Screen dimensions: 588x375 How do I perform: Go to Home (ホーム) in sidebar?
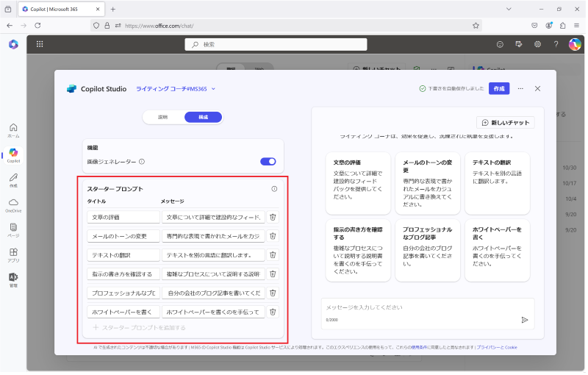pyautogui.click(x=13, y=130)
